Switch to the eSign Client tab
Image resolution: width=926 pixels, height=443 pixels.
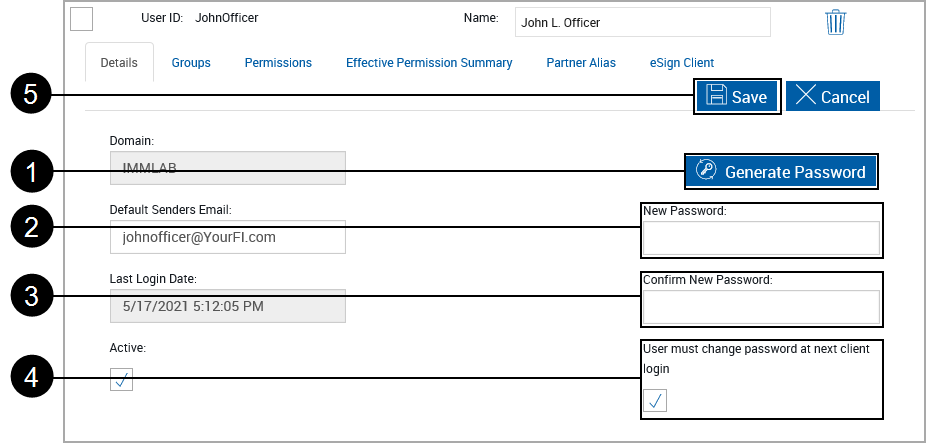tap(682, 62)
